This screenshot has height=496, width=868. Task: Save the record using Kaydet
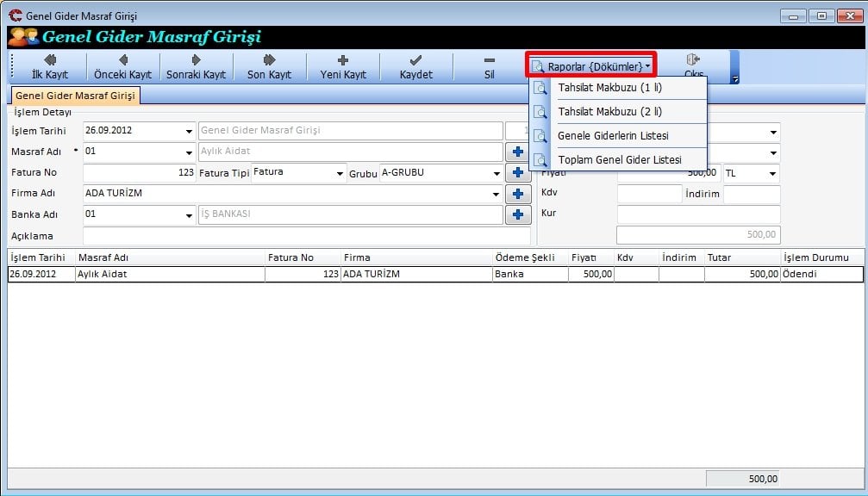point(415,66)
